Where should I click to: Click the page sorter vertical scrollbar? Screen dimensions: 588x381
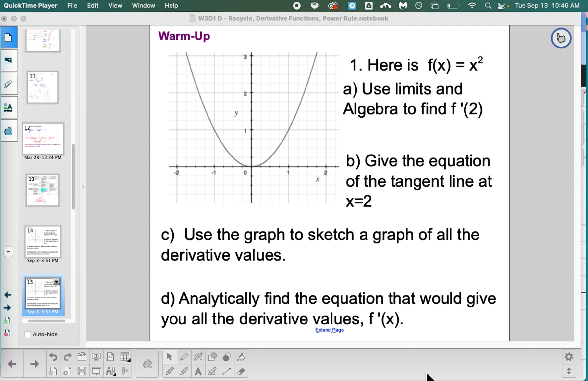point(73,177)
